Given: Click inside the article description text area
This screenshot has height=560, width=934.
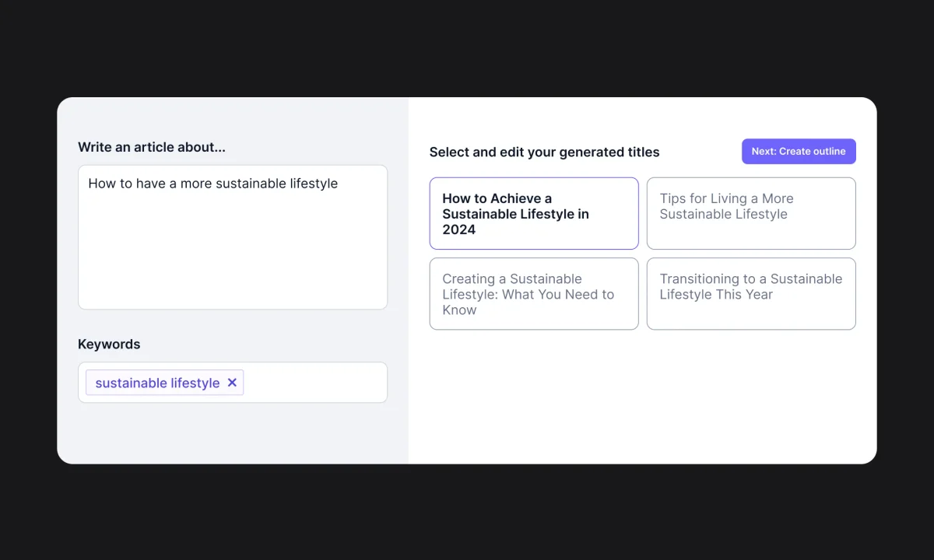Looking at the screenshot, I should (232, 237).
